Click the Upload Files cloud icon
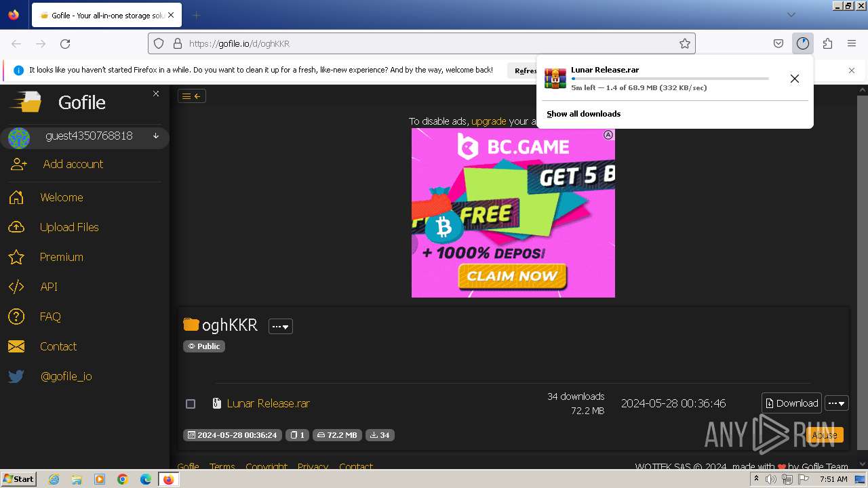Image resolution: width=868 pixels, height=488 pixels. tap(16, 227)
